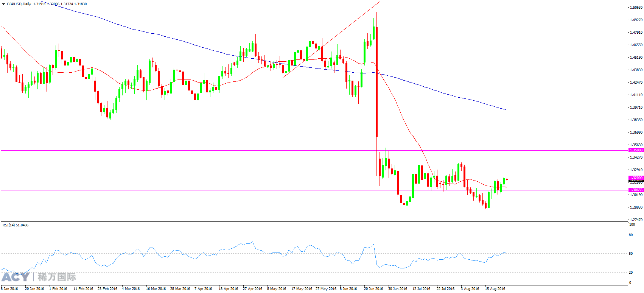Click the 8 May 2016 date label

(x=277, y=288)
